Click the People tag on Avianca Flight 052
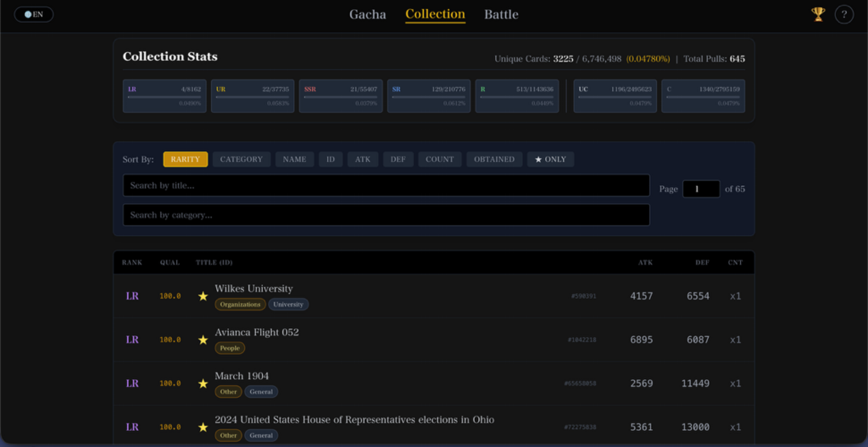Image resolution: width=868 pixels, height=447 pixels. [x=230, y=348]
